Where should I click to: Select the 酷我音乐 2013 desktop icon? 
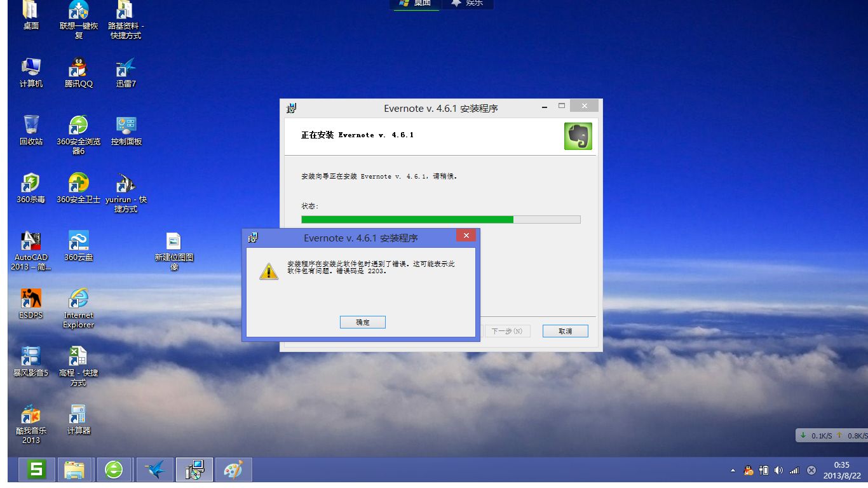(31, 424)
